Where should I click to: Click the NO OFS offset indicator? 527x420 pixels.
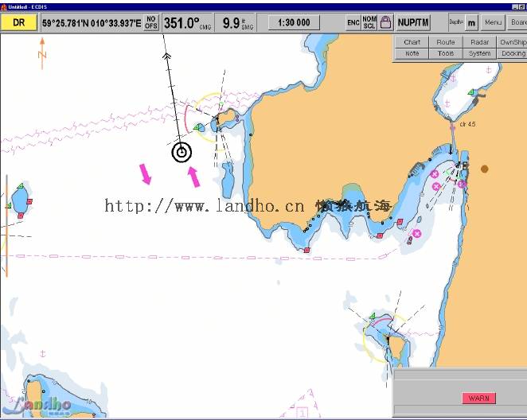[151, 22]
